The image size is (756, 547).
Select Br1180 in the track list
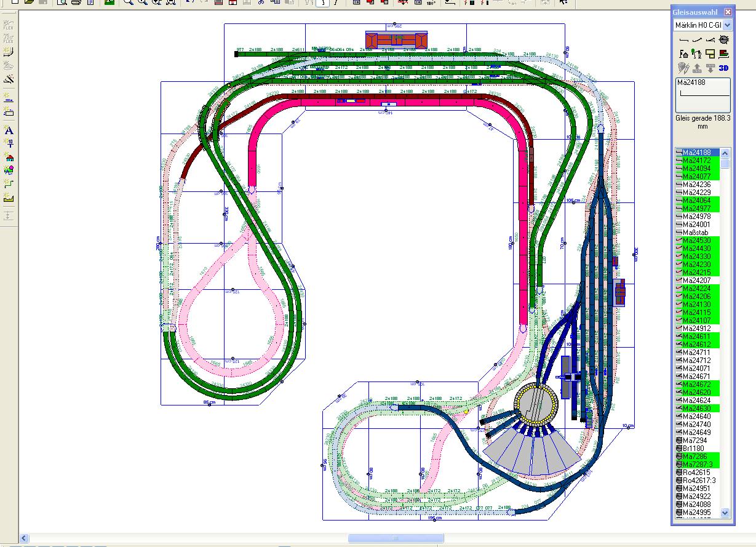point(698,449)
